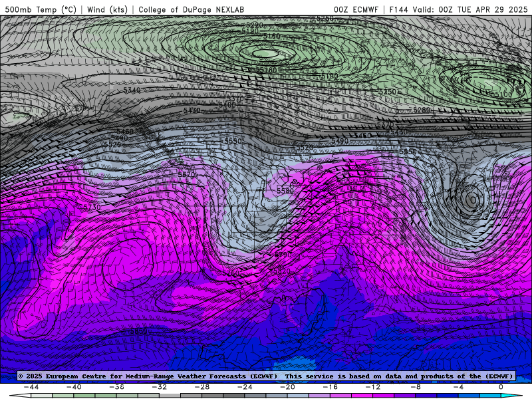Image resolution: width=532 pixels, height=399 pixels.
Task: Click the 5820 contour label
Action: 282,271
